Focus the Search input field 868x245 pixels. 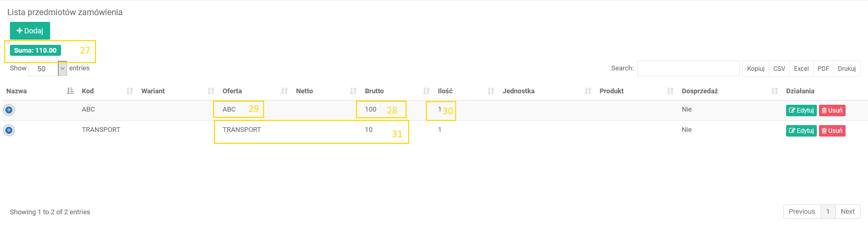(x=688, y=68)
